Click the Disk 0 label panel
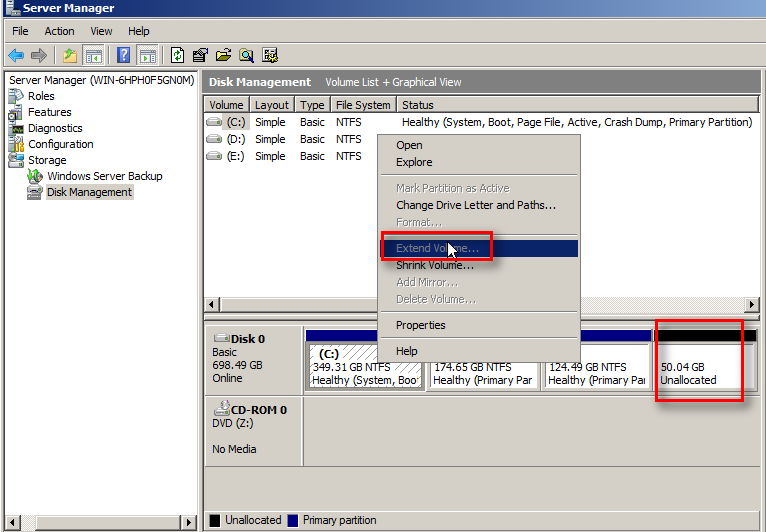Screen dimensions: 766x532 [x=254, y=361]
